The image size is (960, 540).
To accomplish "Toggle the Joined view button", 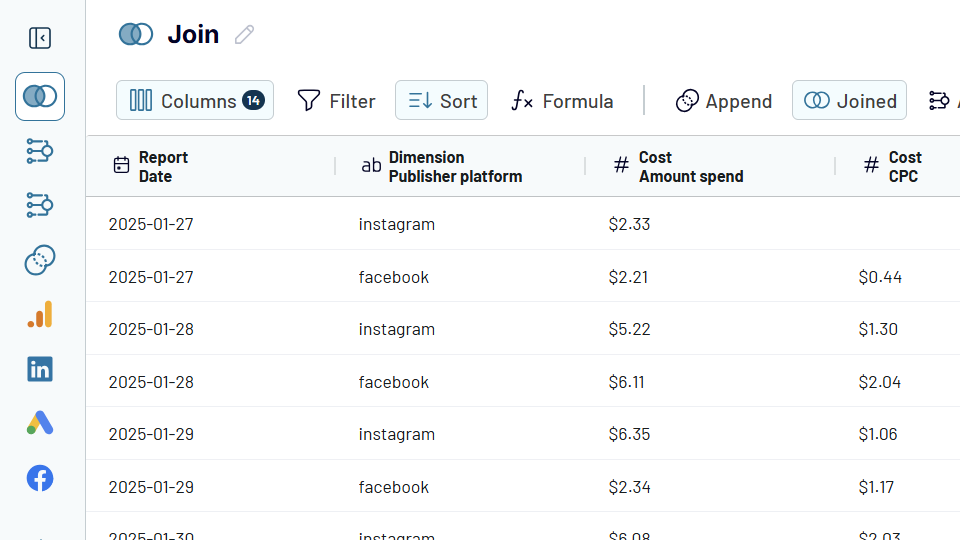I will (x=849, y=101).
